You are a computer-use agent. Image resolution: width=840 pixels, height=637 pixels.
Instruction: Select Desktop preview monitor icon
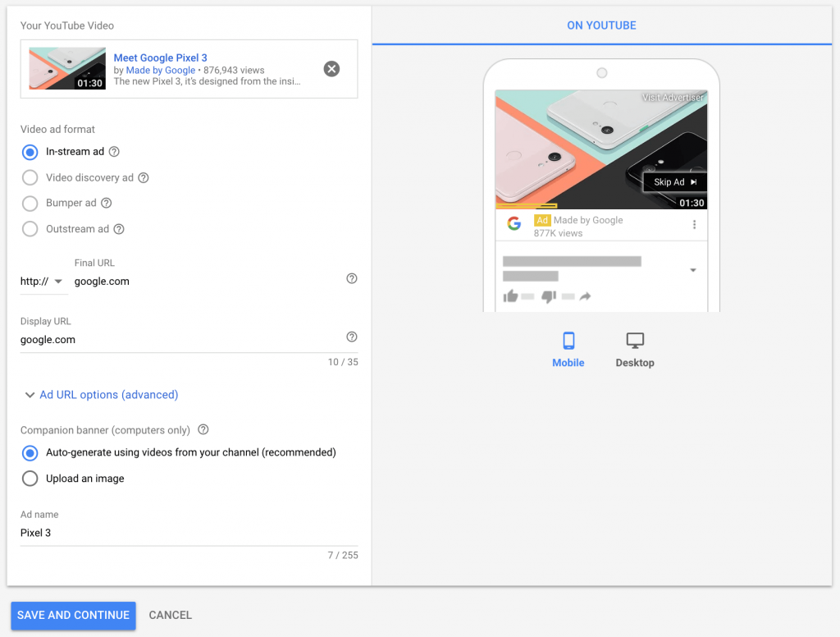(x=635, y=341)
